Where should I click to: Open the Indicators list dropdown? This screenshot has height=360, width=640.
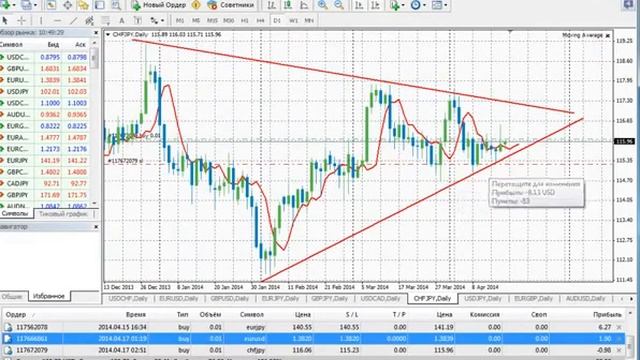(397, 5)
